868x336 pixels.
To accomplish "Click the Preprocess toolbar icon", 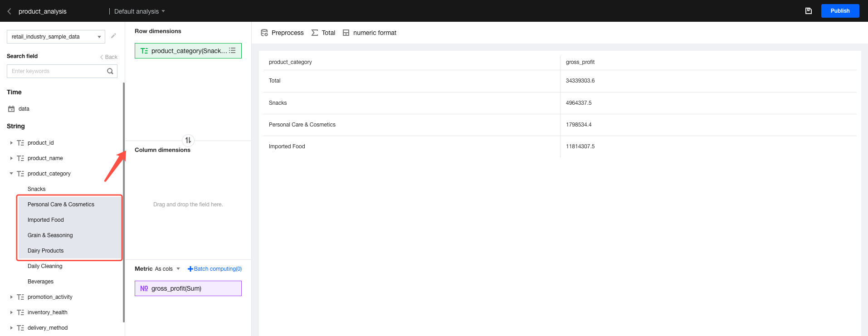I will [x=264, y=33].
